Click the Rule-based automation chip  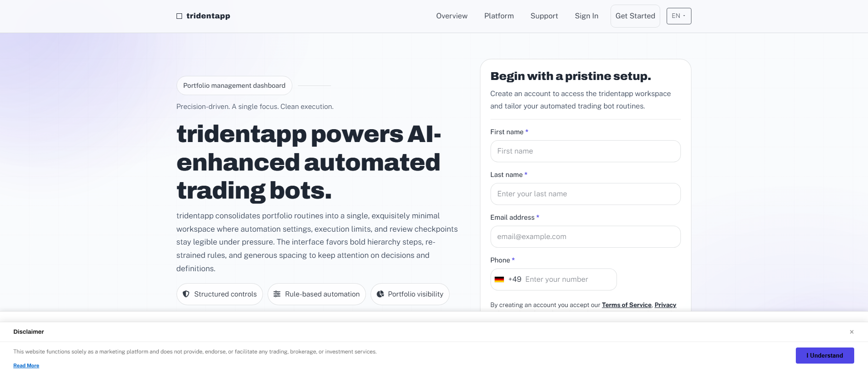[x=316, y=294]
